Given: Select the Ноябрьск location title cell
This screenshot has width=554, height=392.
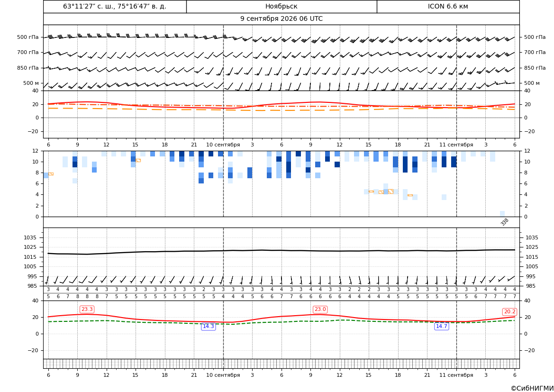Looking at the screenshot, I should tap(282, 6).
